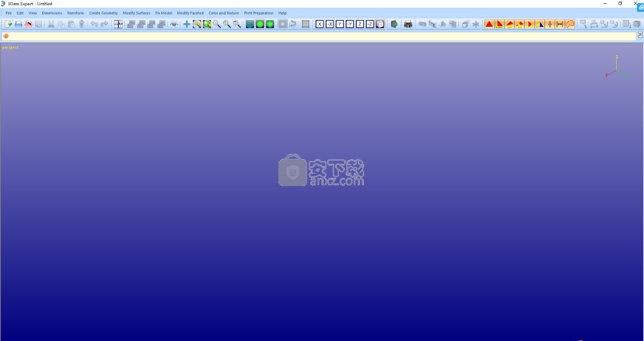Click the red triangle tool icon
The height and width of the screenshot is (341, 644).
489,24
